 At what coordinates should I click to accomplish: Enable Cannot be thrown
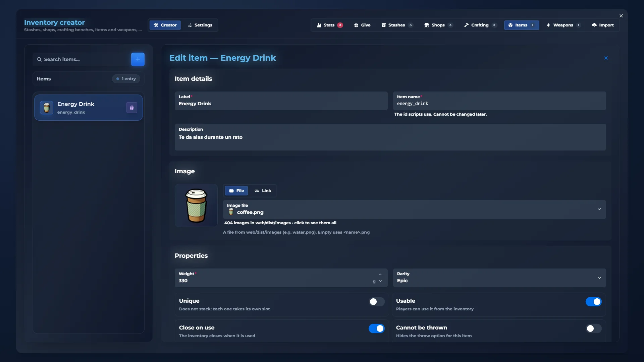click(x=594, y=328)
